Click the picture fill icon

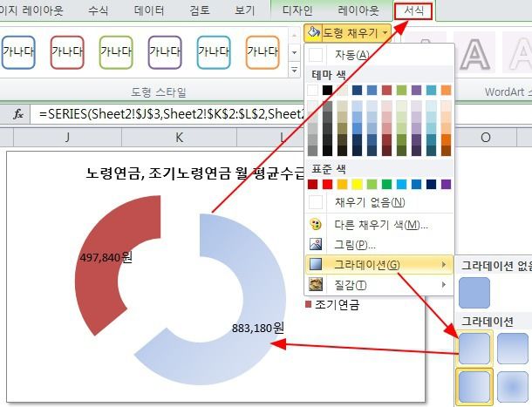click(x=316, y=244)
